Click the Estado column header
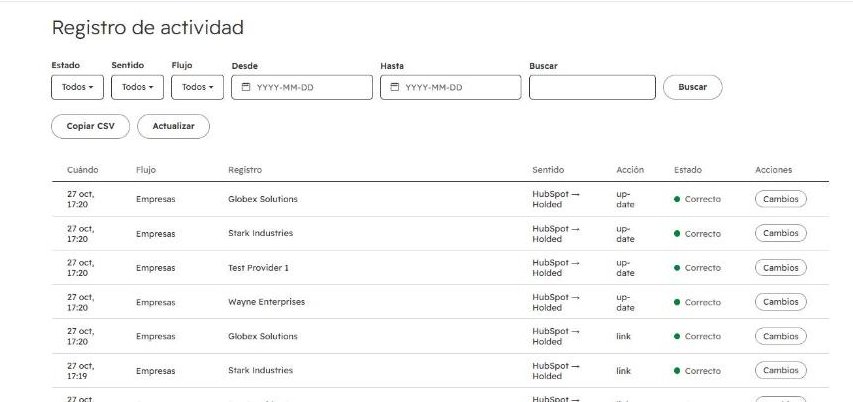Image resolution: width=853 pixels, height=402 pixels. [x=688, y=170]
